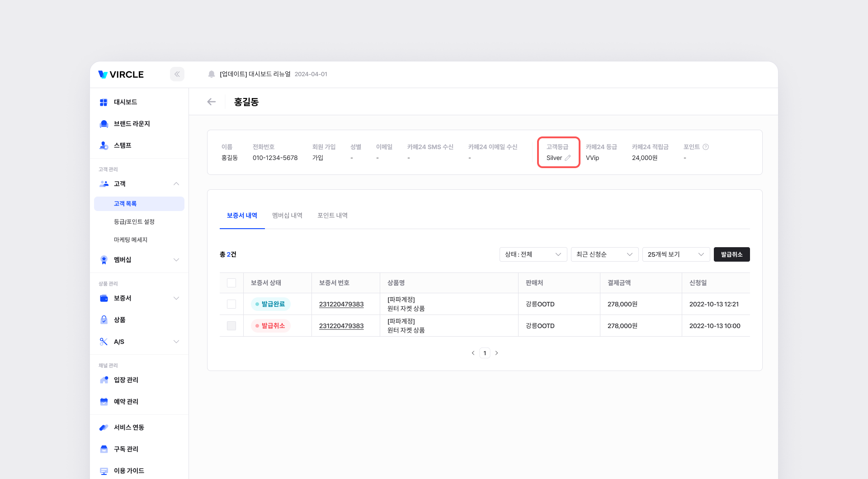Open 브랜드 라운지 sidebar icon

click(104, 124)
